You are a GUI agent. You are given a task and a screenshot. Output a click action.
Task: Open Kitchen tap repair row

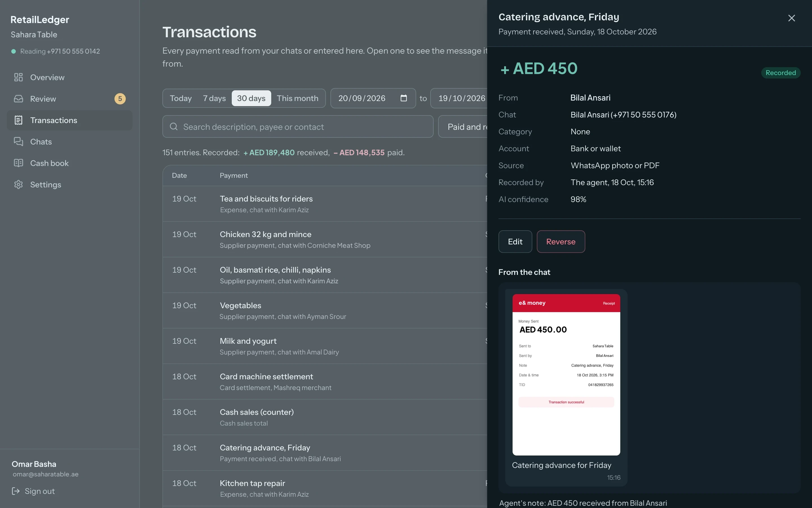click(x=325, y=489)
